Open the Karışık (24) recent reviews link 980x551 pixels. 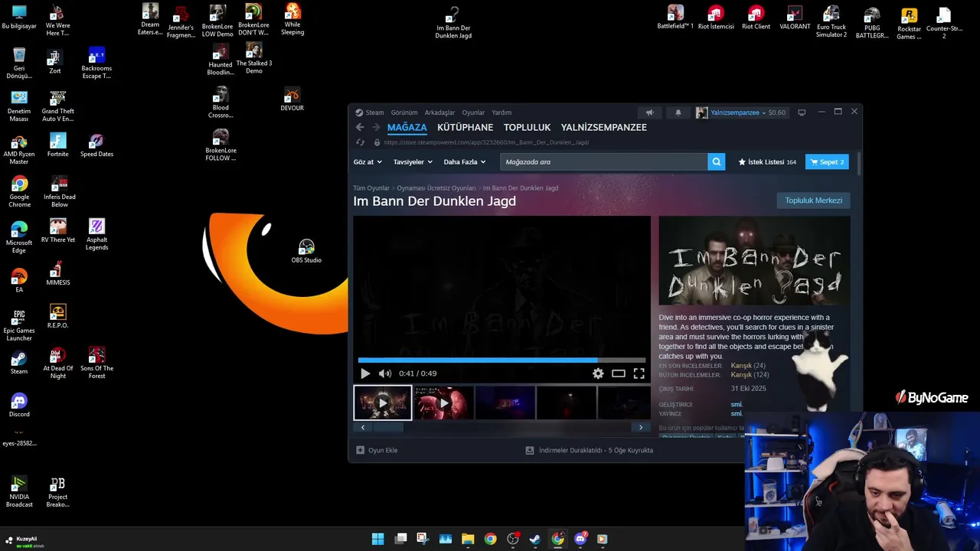tap(748, 366)
